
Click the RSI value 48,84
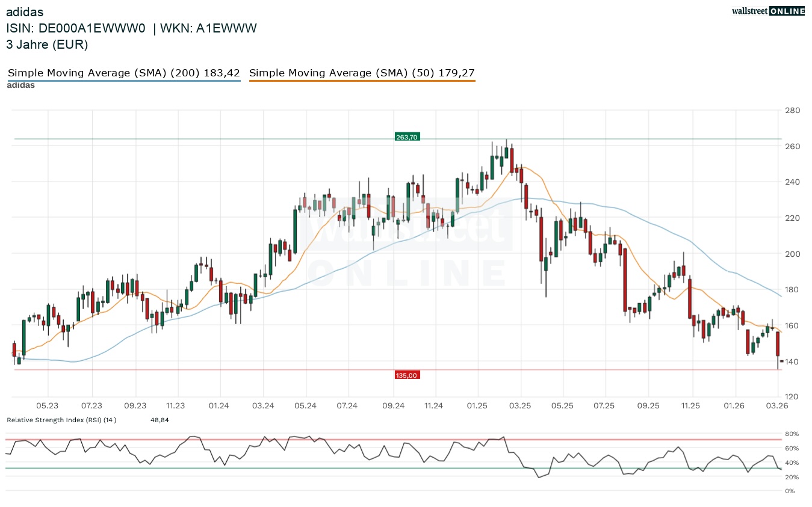(160, 420)
